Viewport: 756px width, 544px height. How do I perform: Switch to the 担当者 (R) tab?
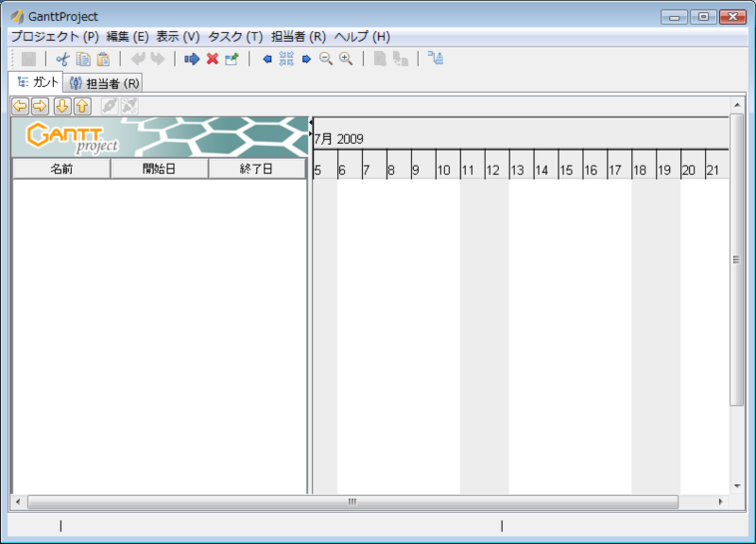click(x=104, y=83)
